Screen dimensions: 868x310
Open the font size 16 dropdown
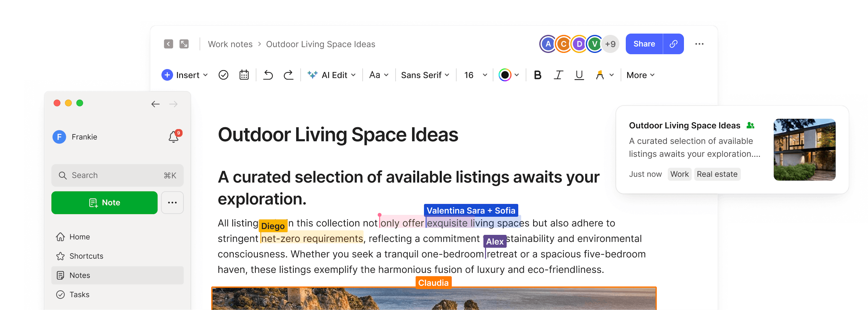475,75
